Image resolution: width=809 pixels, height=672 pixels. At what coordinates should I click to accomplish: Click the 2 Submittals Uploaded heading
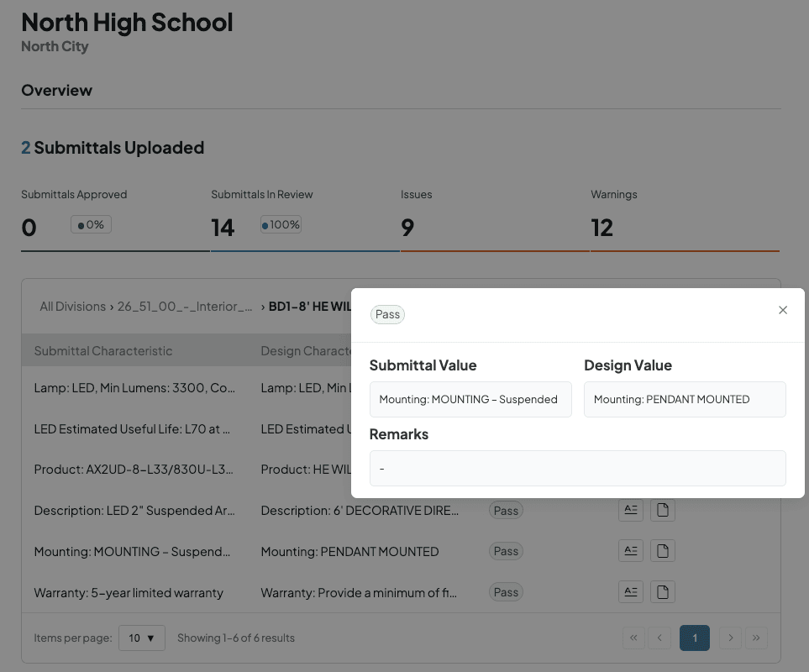pyautogui.click(x=113, y=148)
